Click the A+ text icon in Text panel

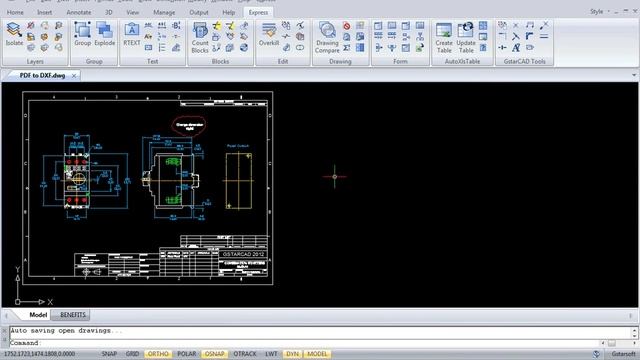click(149, 37)
